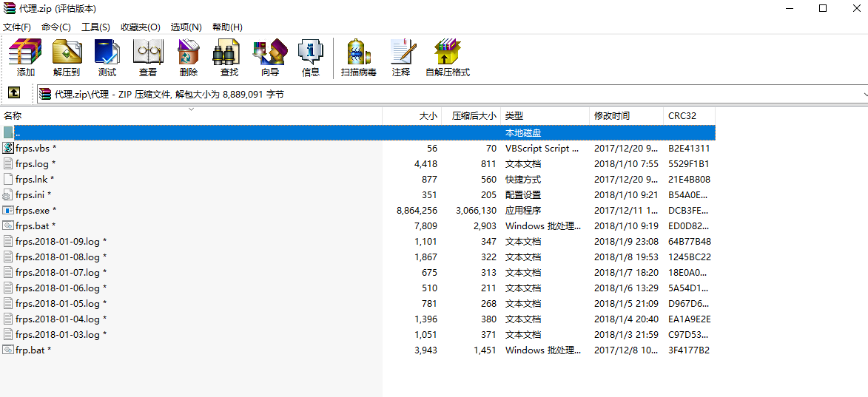Open the Favorites (收藏夹) menu
The width and height of the screenshot is (868, 397).
tap(141, 27)
